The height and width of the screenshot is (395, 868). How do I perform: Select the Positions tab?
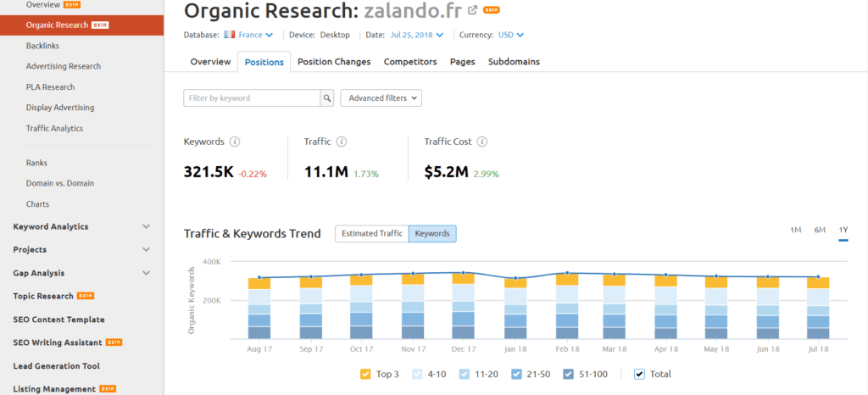(264, 62)
